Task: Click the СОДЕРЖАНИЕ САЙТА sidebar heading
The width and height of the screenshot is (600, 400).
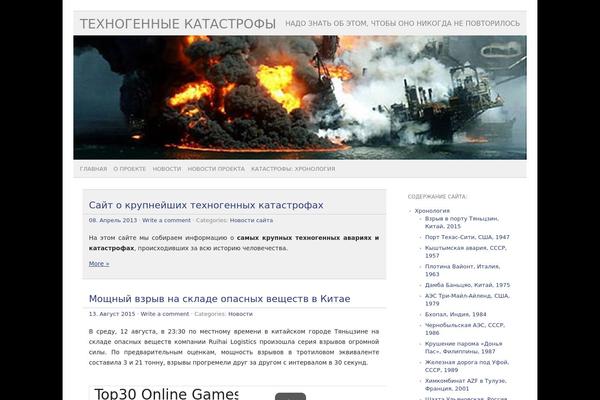Action: point(437,197)
